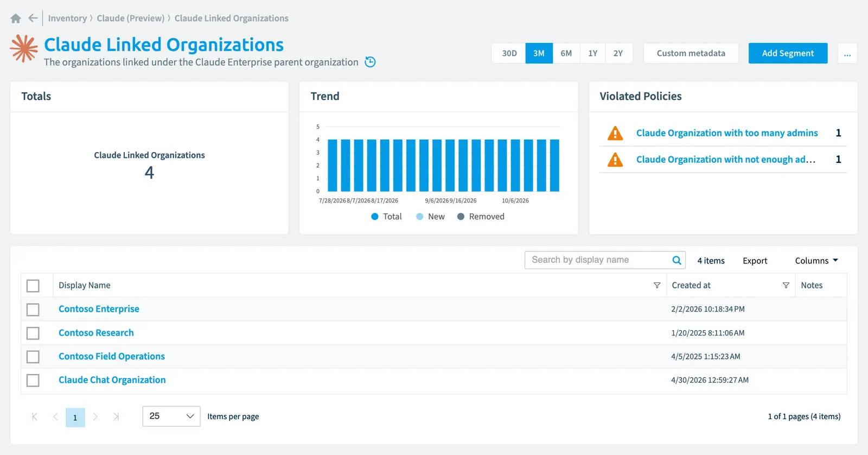Select the 3M time range tab
The width and height of the screenshot is (868, 455).
(x=539, y=53)
